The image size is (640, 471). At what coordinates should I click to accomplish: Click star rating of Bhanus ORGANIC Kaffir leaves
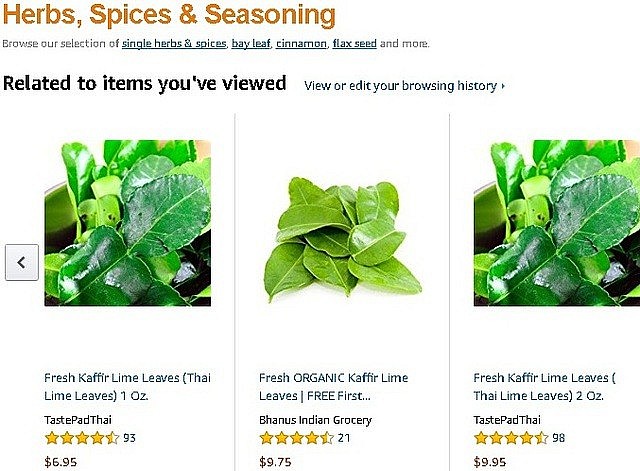point(296,438)
